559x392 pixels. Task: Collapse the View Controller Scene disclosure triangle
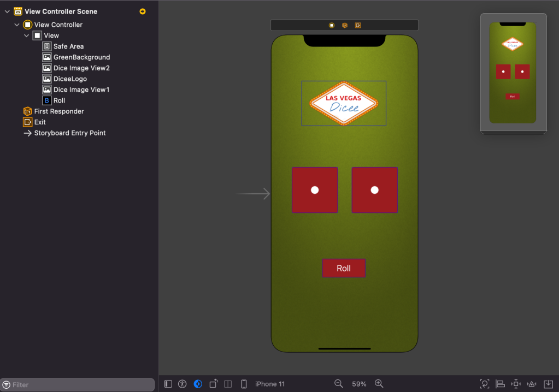(7, 11)
